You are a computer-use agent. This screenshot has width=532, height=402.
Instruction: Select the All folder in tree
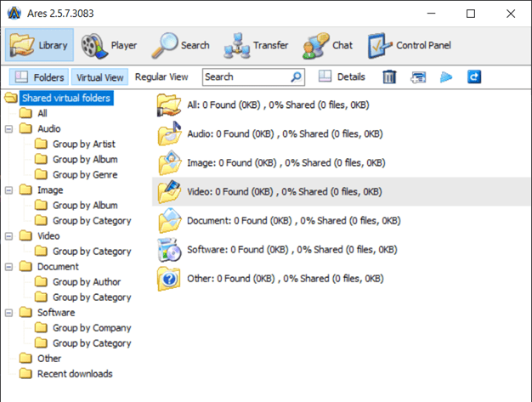(x=42, y=113)
